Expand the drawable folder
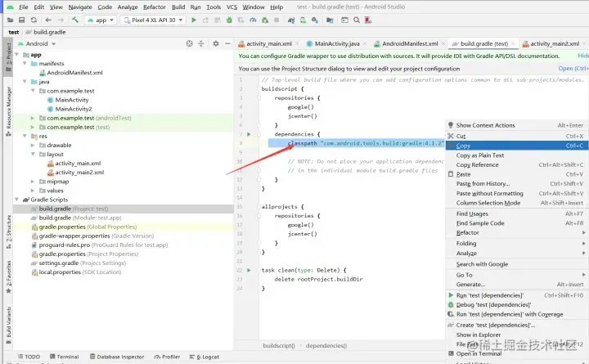 coord(33,145)
